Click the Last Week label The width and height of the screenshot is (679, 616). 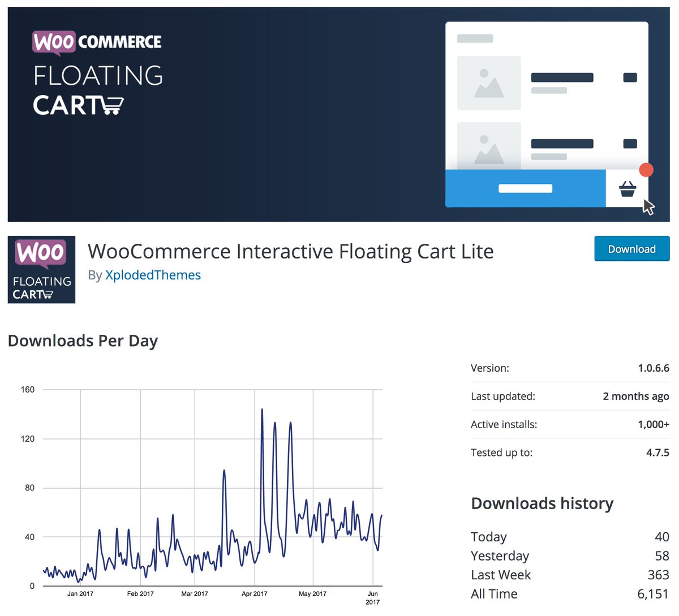pos(501,575)
